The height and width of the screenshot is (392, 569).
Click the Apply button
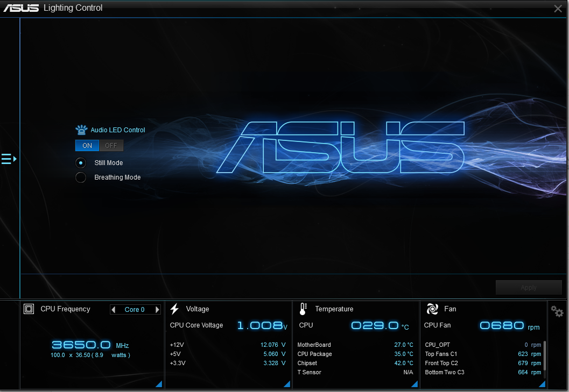pos(529,288)
